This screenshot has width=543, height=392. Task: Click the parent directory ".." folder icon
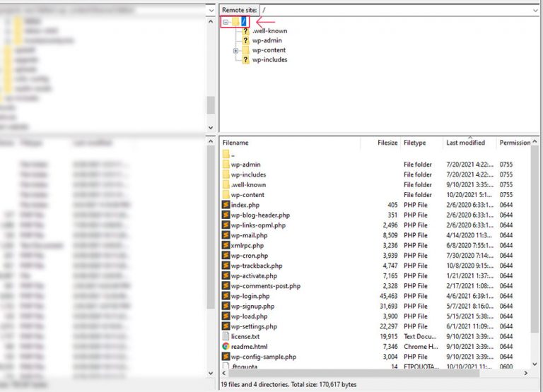point(226,154)
